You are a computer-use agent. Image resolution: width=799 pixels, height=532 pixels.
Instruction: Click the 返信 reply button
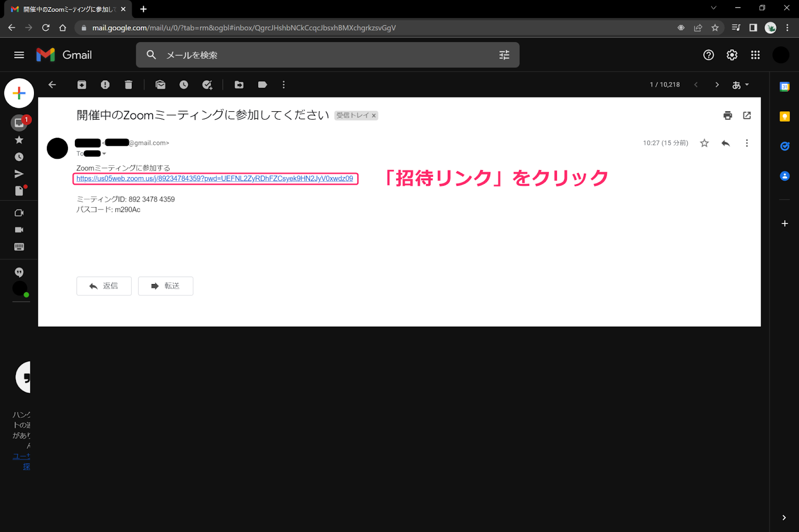104,286
